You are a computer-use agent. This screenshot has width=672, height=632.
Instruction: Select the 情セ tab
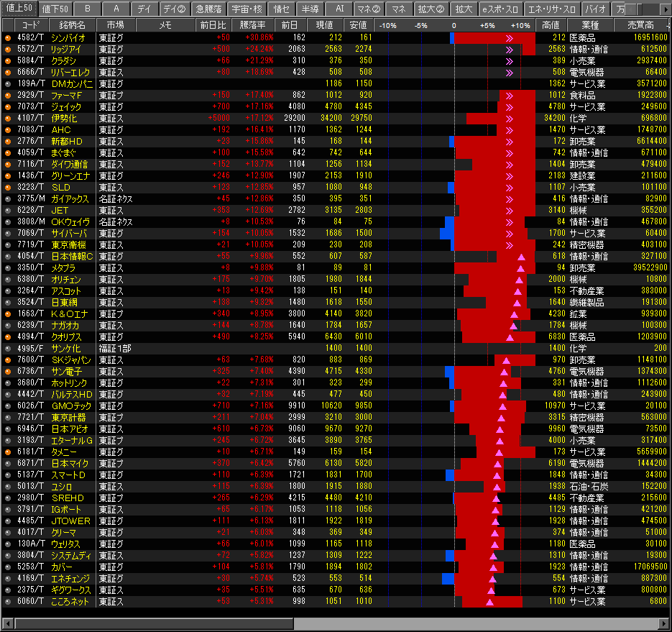282,9
